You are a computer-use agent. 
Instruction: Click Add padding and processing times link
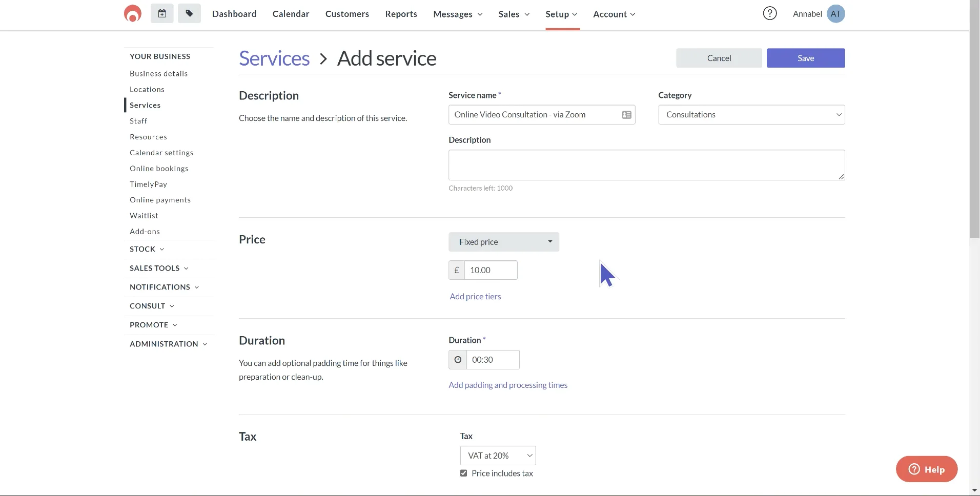(508, 385)
